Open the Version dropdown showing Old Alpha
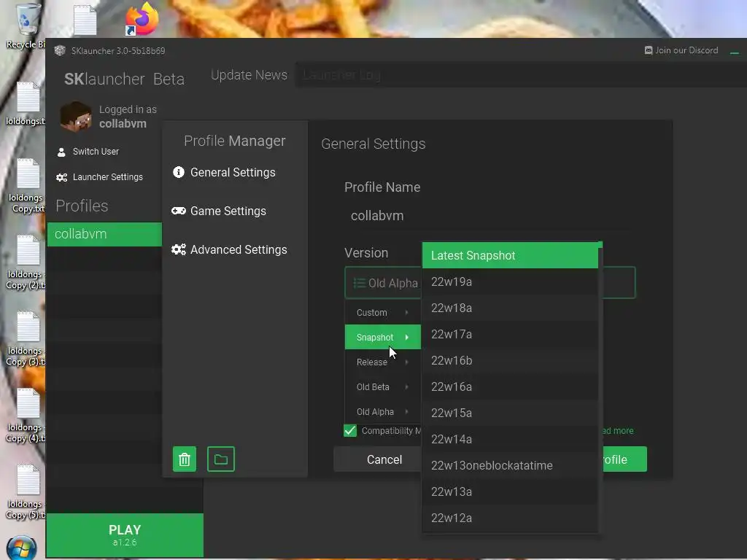This screenshot has width=747, height=560. [489, 283]
